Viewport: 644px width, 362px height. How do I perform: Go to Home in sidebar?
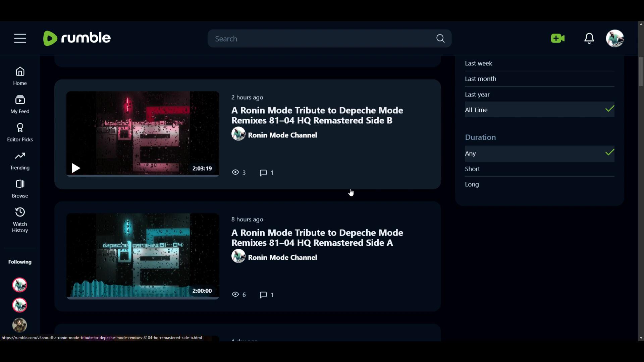20,76
